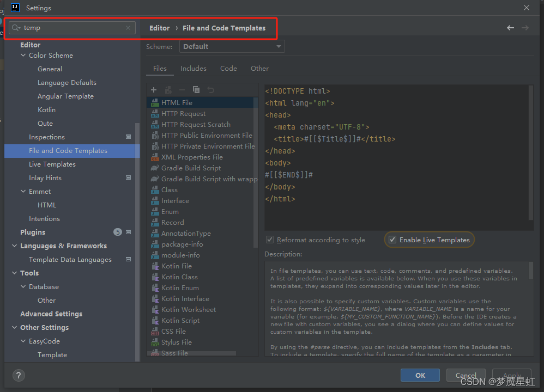Click the search magnifier icon
Screen dimensions: 544x392
click(x=16, y=28)
